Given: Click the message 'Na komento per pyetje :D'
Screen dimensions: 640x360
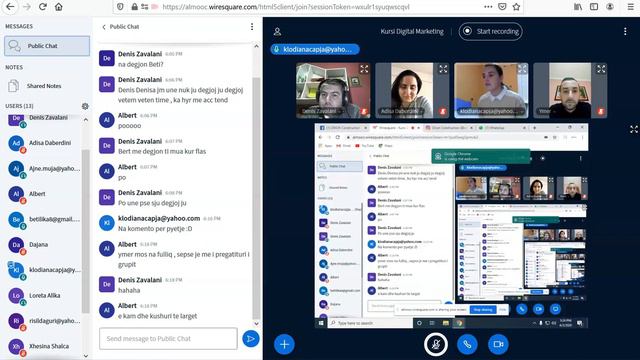Looking at the screenshot, I should (155, 229).
